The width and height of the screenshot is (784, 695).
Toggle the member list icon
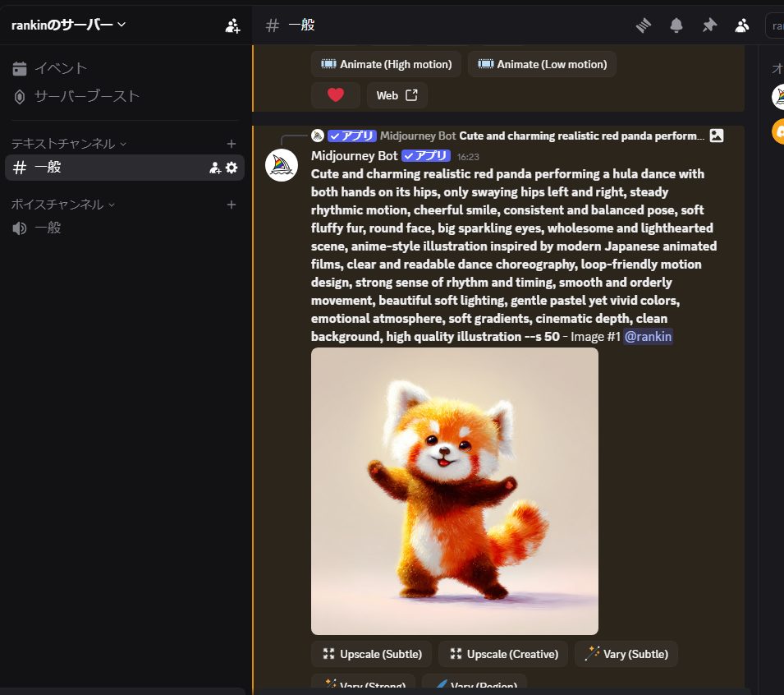pos(742,25)
